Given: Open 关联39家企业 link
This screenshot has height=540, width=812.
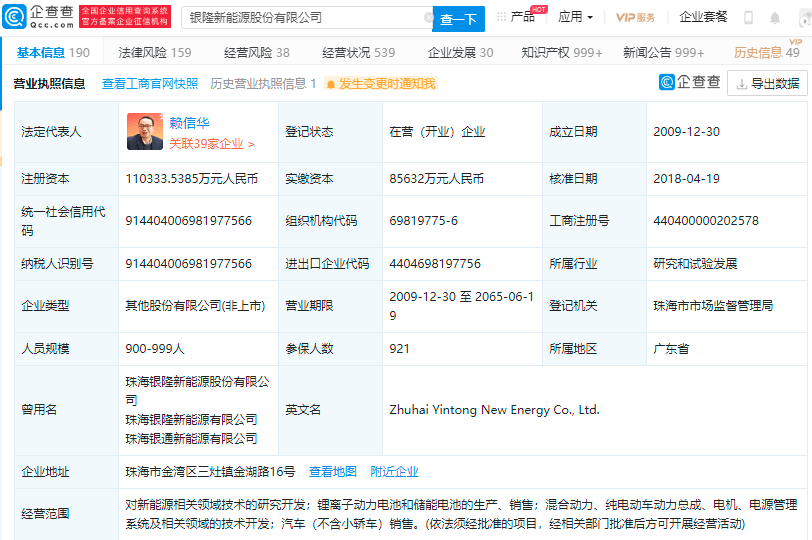Looking at the screenshot, I should 212,144.
